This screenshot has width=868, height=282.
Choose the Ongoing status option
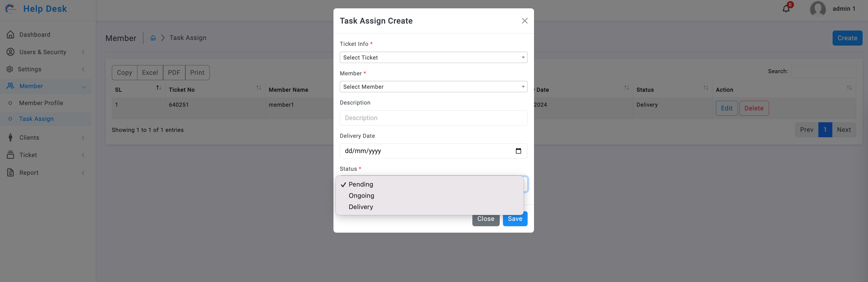(361, 195)
